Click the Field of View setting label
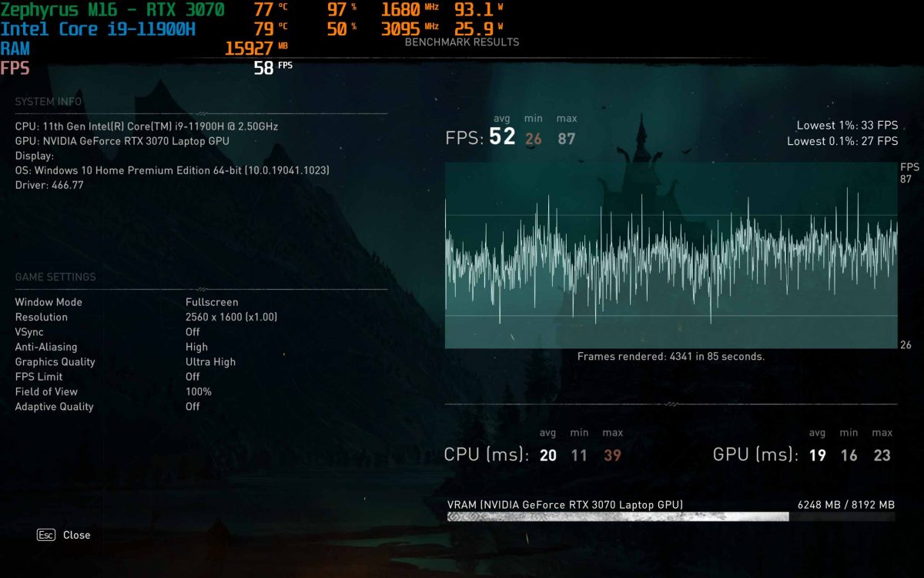Screen dimensions: 924x578 [x=46, y=391]
